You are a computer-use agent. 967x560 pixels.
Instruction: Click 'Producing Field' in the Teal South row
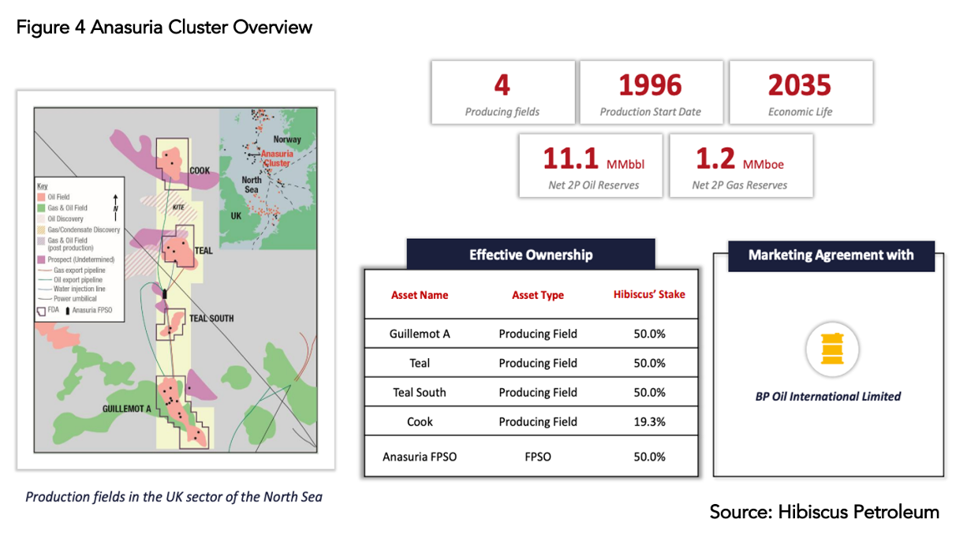click(538, 392)
